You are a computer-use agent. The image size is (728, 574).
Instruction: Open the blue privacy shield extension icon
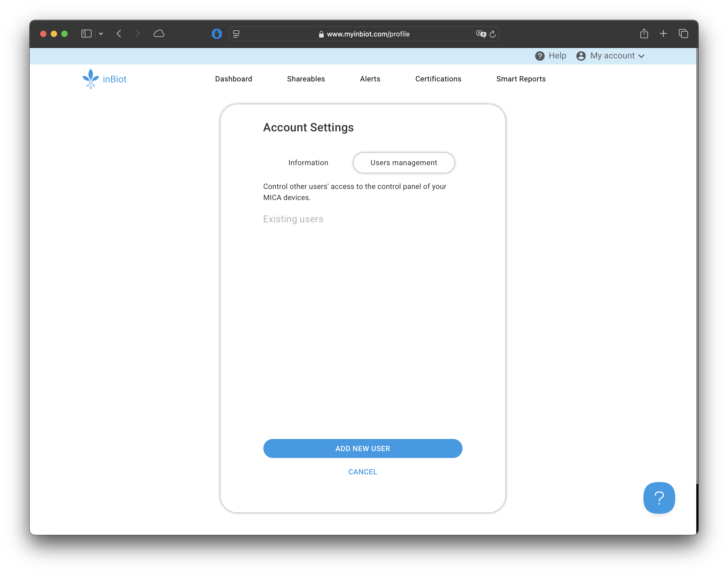point(217,34)
